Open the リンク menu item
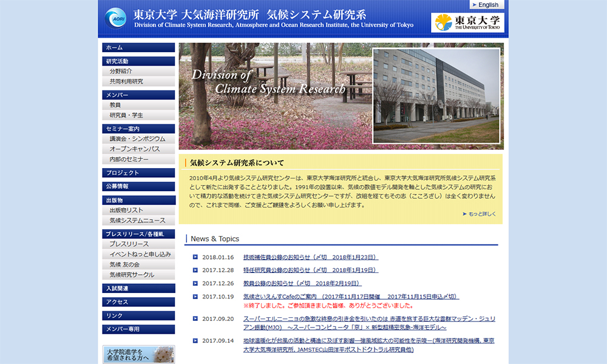This screenshot has width=607, height=364. point(138,315)
